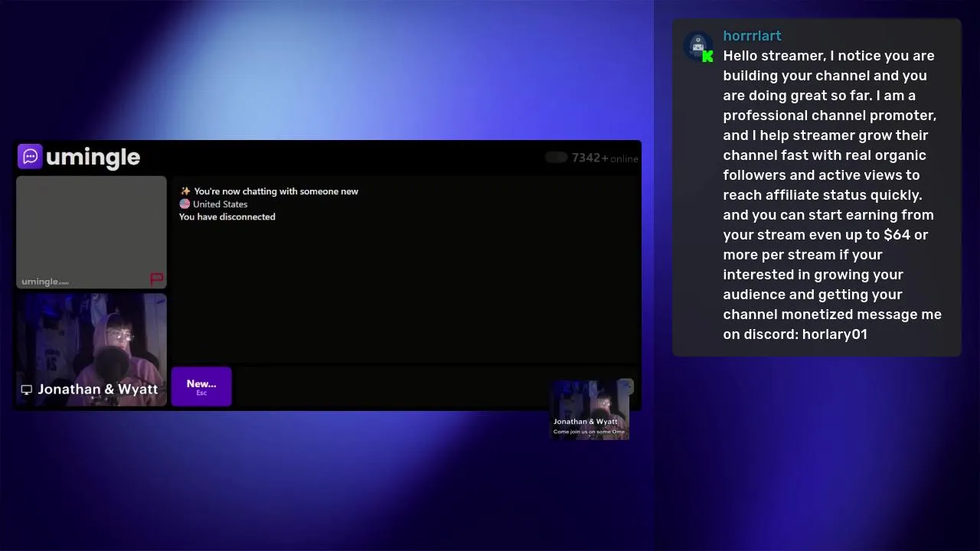Click the 'discord: horlary01' text in chat

[x=805, y=334]
